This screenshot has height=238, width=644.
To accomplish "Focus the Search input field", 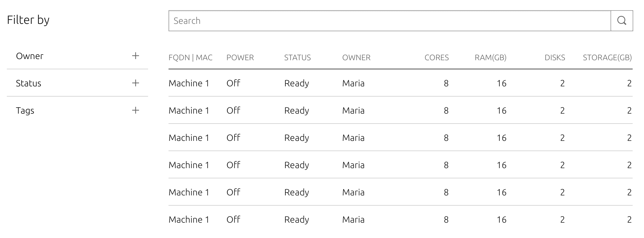I will tap(390, 21).
